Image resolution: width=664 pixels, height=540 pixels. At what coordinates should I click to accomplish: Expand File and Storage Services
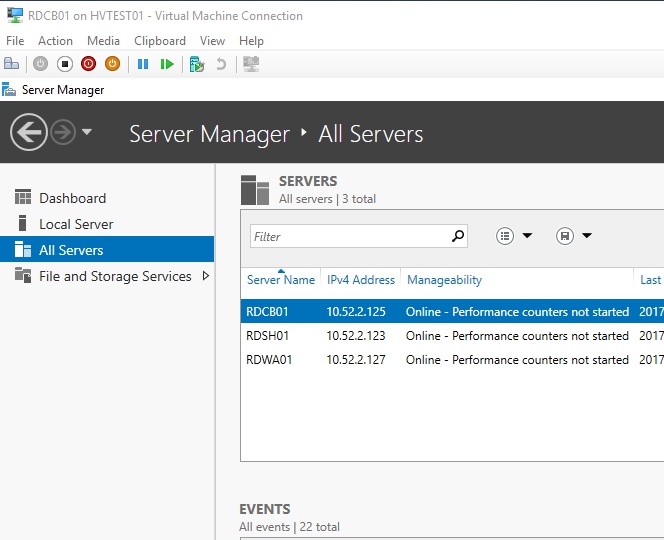point(206,276)
